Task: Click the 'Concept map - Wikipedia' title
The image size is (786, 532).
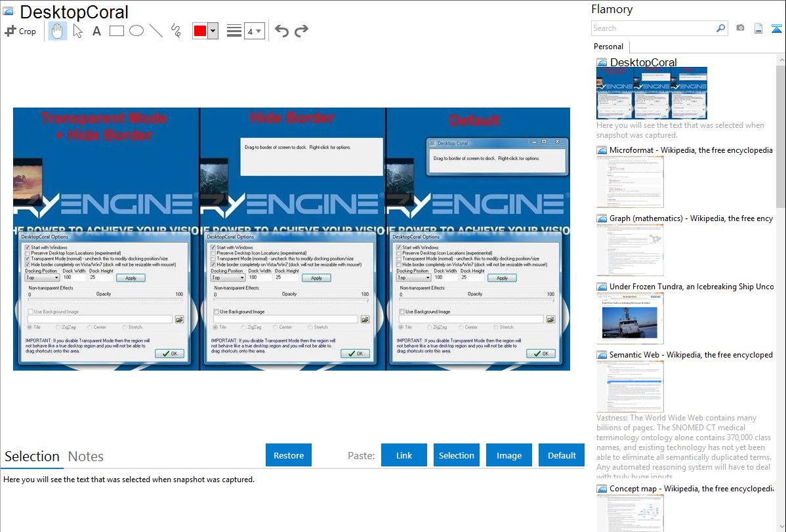Action: [692, 488]
